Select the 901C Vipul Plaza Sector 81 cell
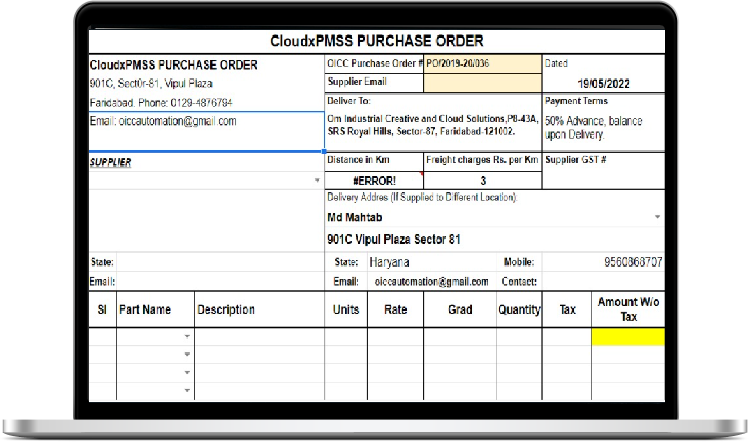The image size is (750, 443). pos(394,240)
